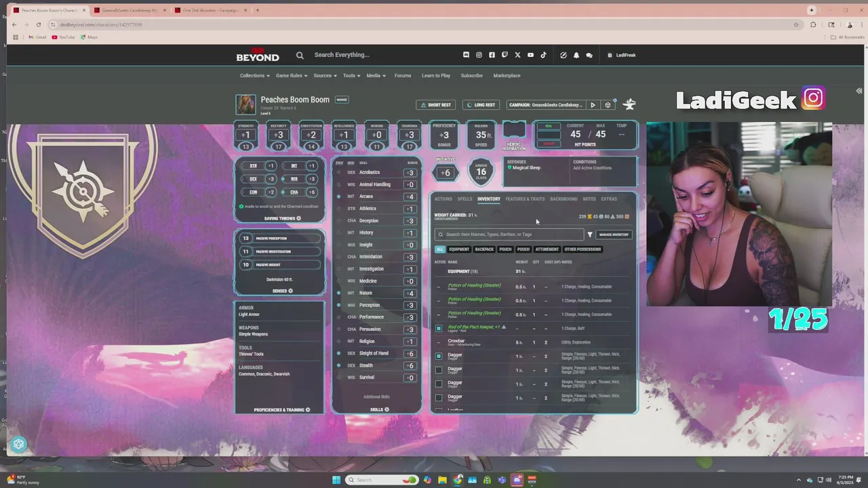The height and width of the screenshot is (488, 868).
Task: Open the Marketplace link
Action: (507, 75)
